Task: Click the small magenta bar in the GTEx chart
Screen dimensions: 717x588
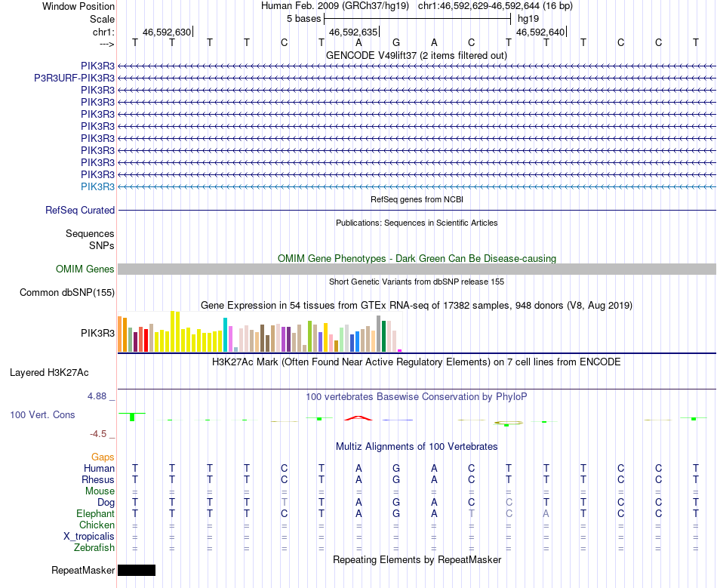Action: tap(400, 351)
